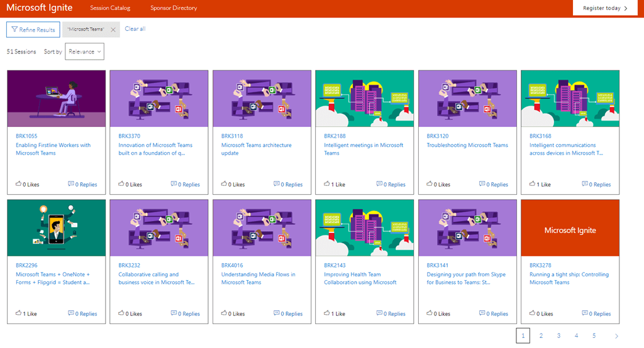This screenshot has width=644, height=348.
Task: Open replies for BRK3141 session
Action: click(x=493, y=313)
